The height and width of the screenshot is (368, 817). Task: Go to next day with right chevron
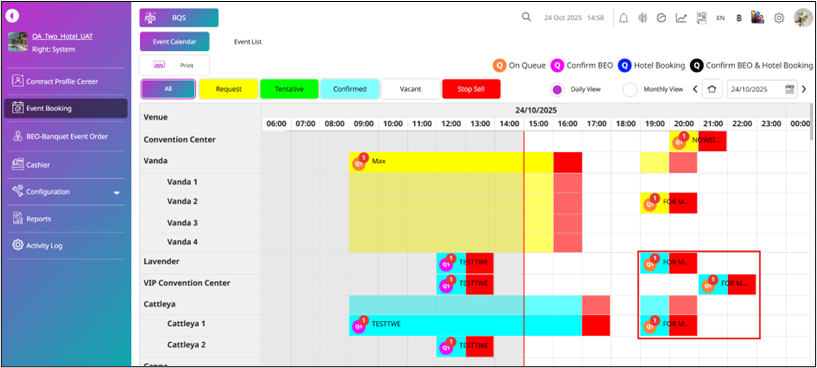[804, 89]
